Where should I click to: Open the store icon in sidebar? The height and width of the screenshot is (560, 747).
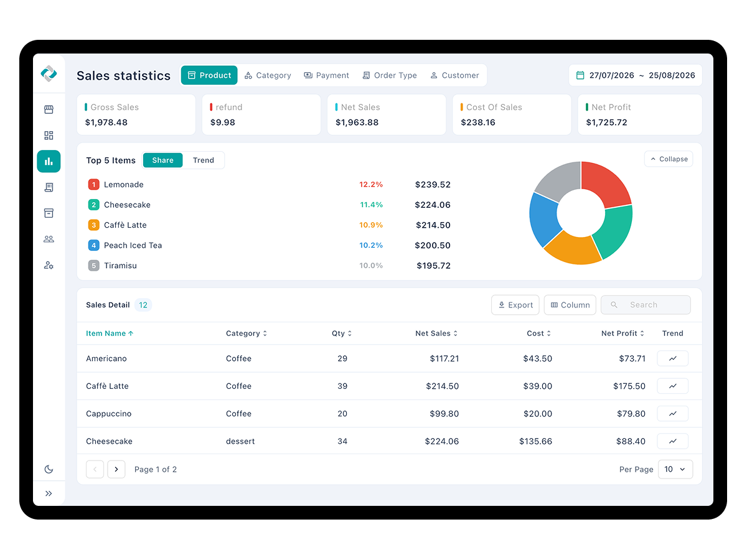point(49,110)
